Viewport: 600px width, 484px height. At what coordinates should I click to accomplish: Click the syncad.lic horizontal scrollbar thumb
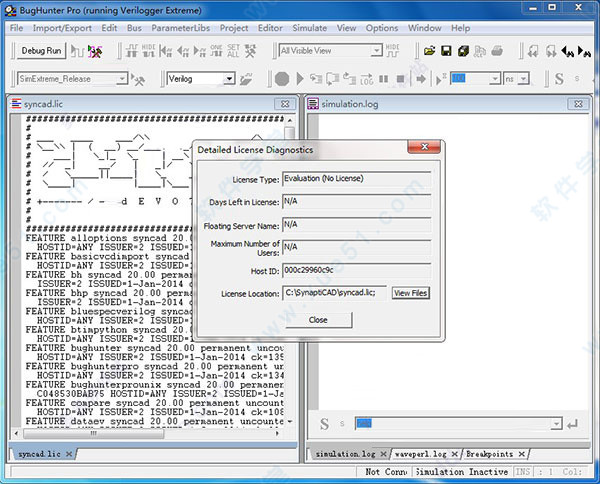click(x=94, y=433)
